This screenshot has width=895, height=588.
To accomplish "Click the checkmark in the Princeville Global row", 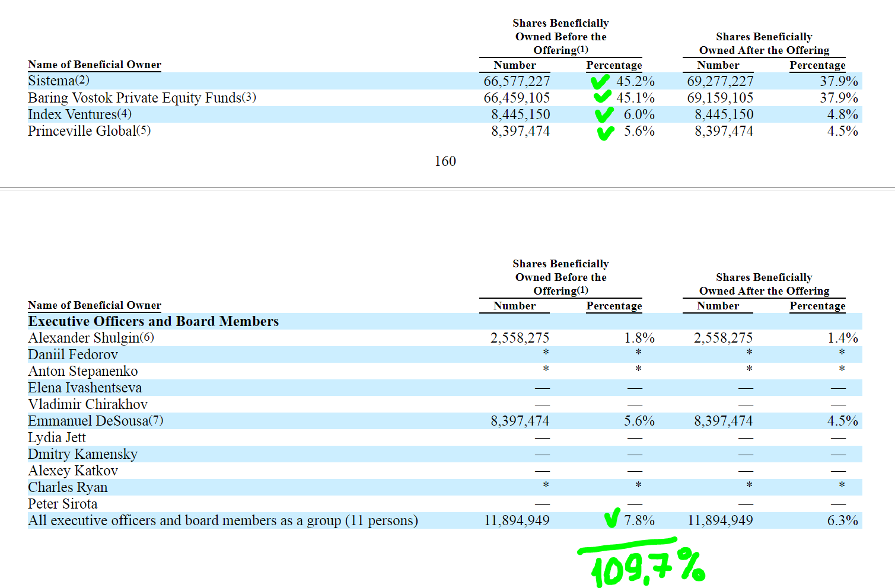I will click(x=605, y=133).
